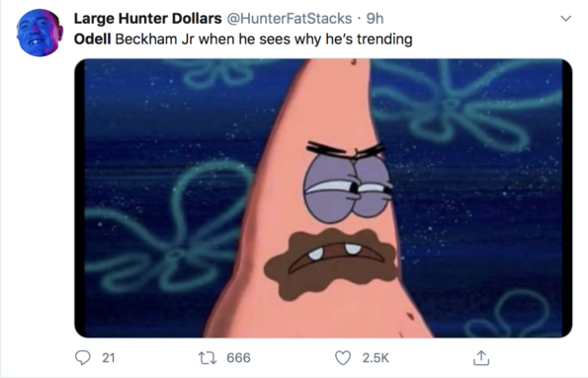The height and width of the screenshot is (378, 588).
Task: Click empty space between like and share
Action: [x=431, y=358]
